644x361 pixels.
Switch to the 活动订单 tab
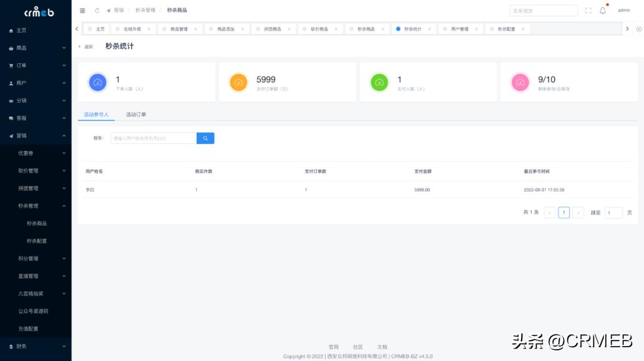click(x=136, y=114)
